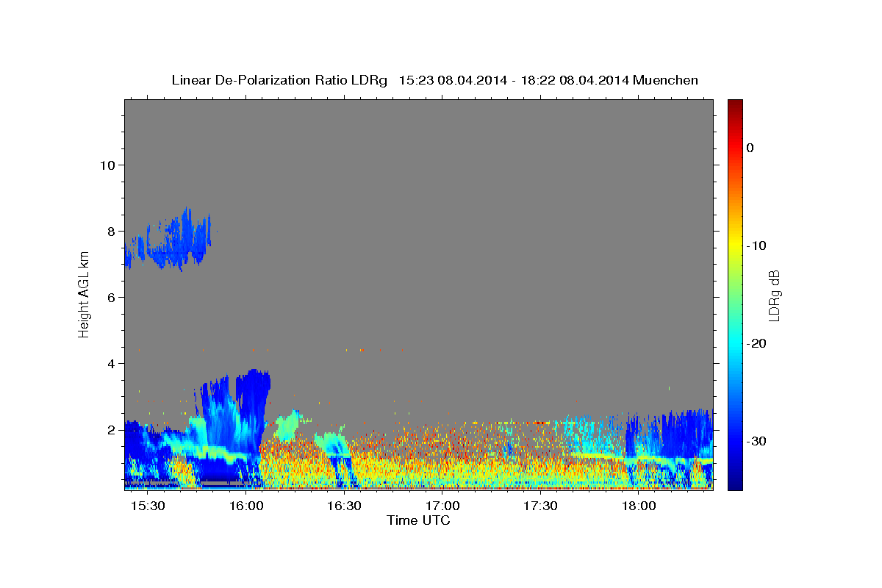Viewport: 882px width, 588px height.
Task: Click the height tick label 6
Action: coord(111,297)
